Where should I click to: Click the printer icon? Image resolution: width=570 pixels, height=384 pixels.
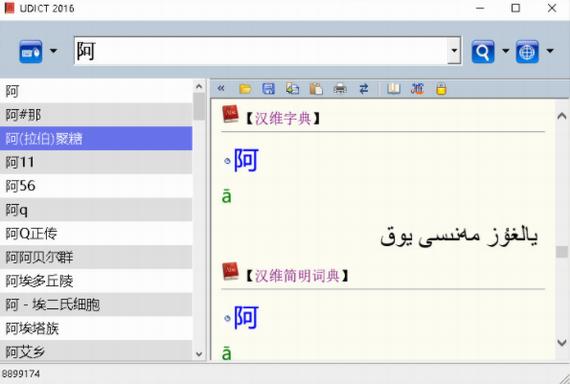[340, 88]
